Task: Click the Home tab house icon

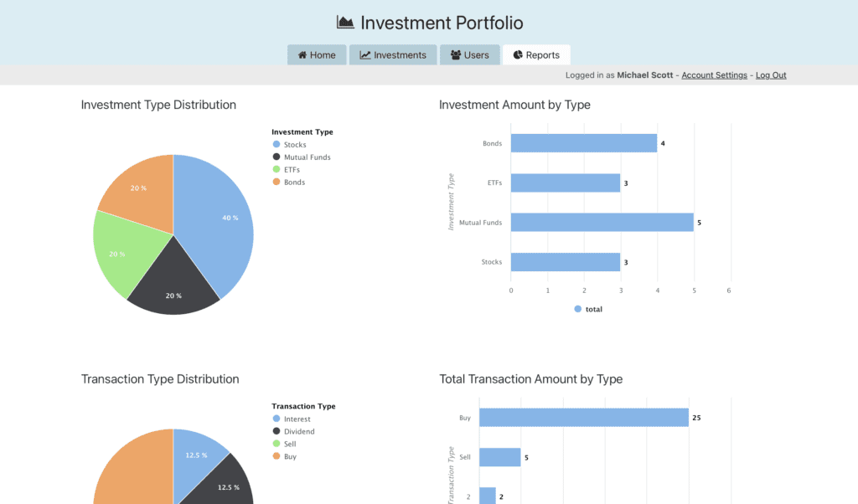Action: [x=302, y=55]
